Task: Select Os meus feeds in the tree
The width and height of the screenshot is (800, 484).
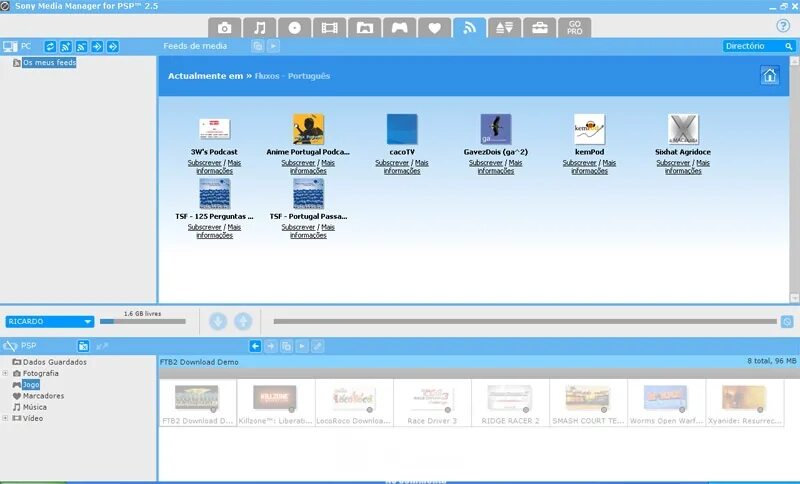Action: click(x=49, y=62)
